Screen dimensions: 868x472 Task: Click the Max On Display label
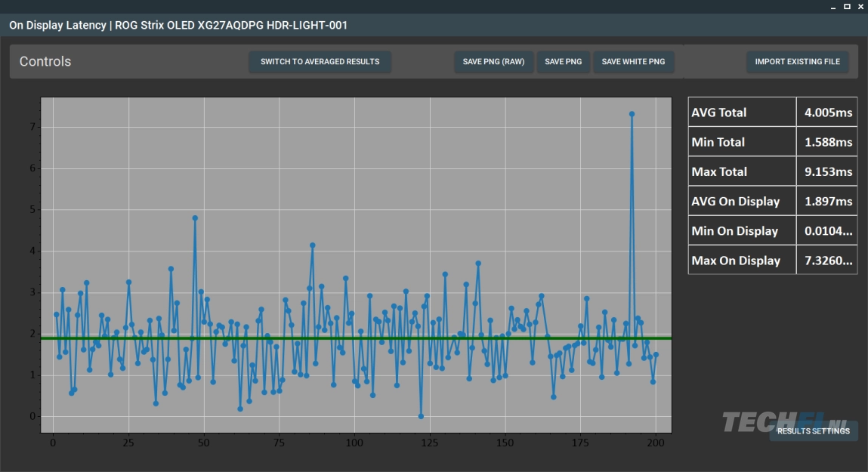(x=736, y=261)
